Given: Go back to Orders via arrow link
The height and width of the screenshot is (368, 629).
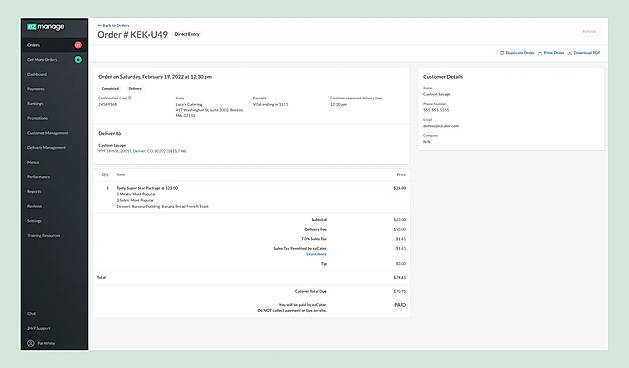Looking at the screenshot, I should click(113, 25).
